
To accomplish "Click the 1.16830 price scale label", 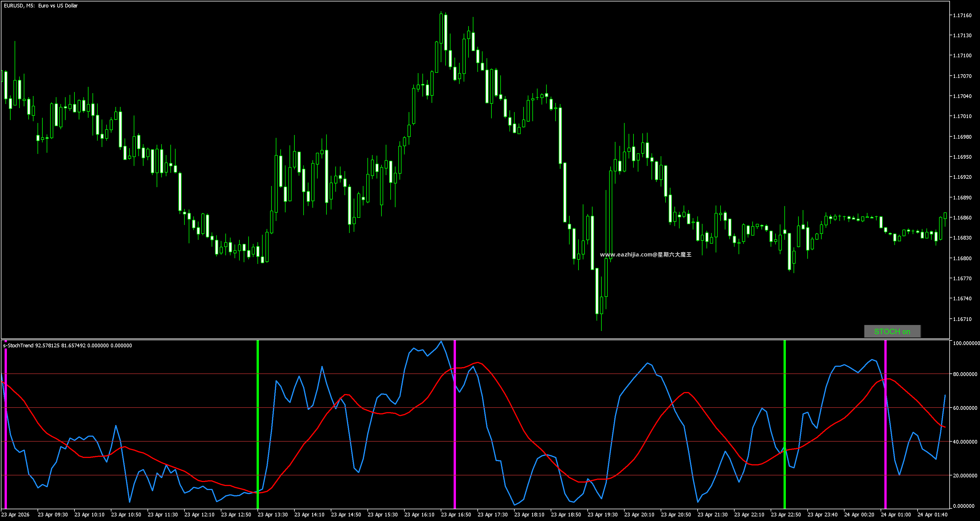I will [962, 238].
